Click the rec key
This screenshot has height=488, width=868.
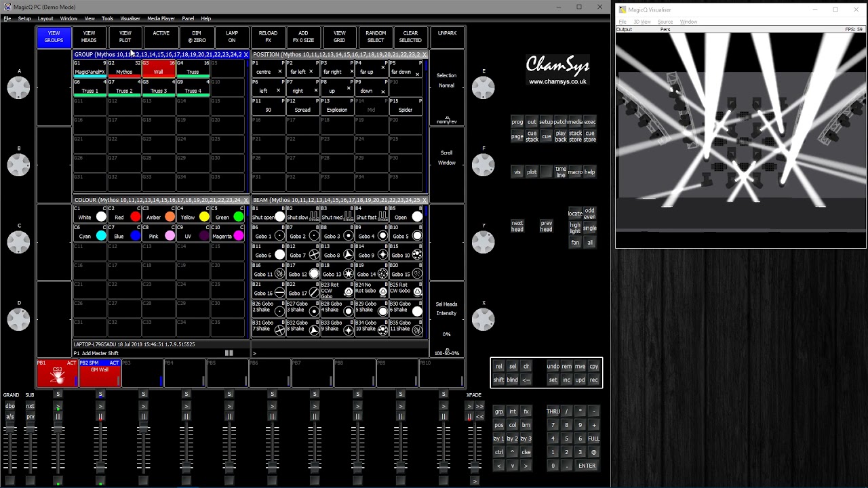pos(594,380)
